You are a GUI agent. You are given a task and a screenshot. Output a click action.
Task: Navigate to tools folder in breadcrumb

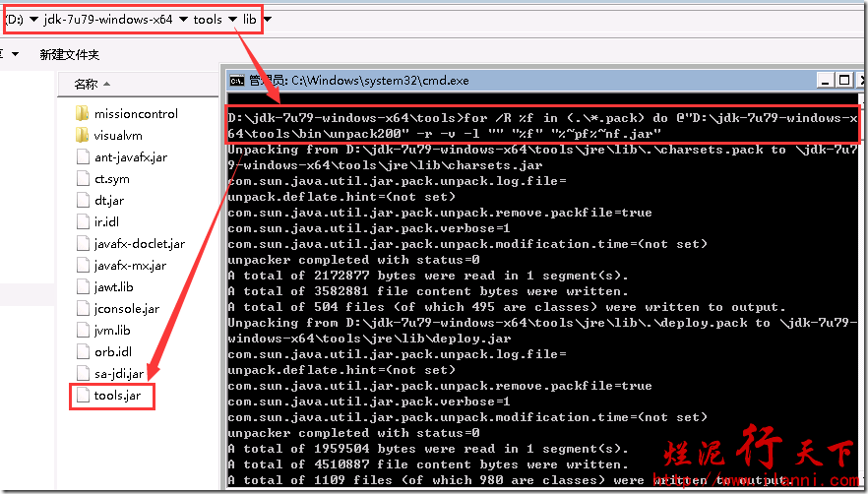pyautogui.click(x=208, y=20)
